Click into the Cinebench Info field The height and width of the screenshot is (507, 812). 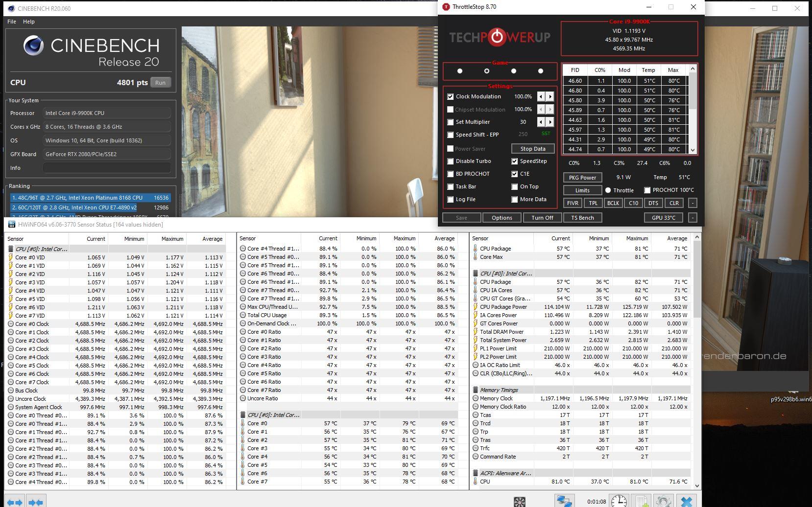(107, 168)
